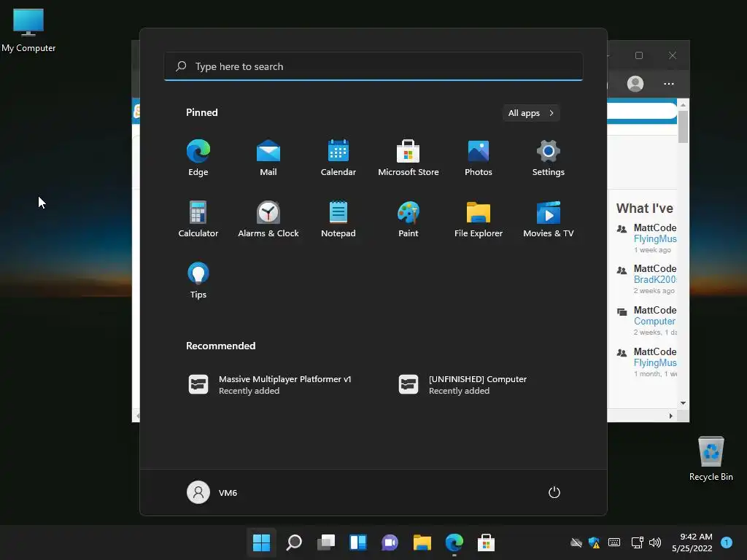Click the OneDrive tray icon
This screenshot has height=560, width=747.
click(x=576, y=542)
